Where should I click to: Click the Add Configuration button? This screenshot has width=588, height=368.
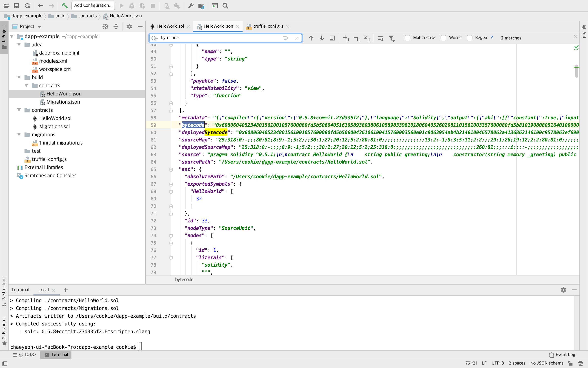click(x=93, y=6)
